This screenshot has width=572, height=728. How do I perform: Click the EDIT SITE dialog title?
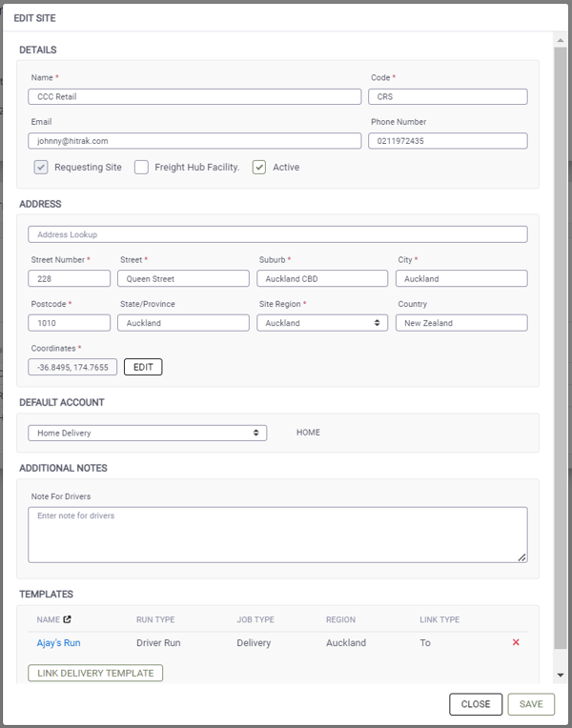click(35, 18)
